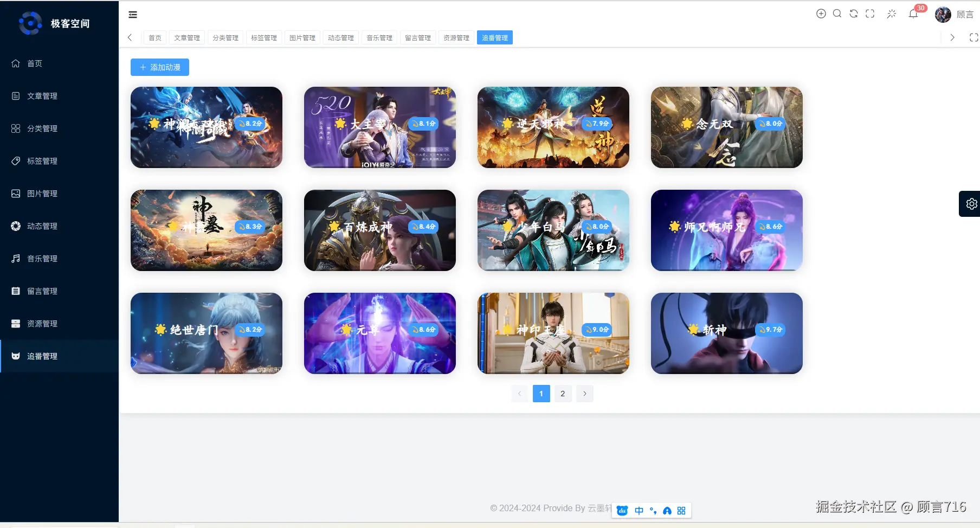This screenshot has width=980, height=528.
Task: Open notifications bell with 30 badge
Action: [x=913, y=14]
